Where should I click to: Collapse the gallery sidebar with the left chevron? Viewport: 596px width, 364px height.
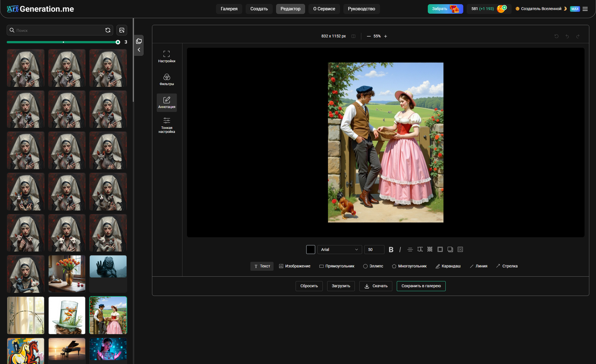139,50
